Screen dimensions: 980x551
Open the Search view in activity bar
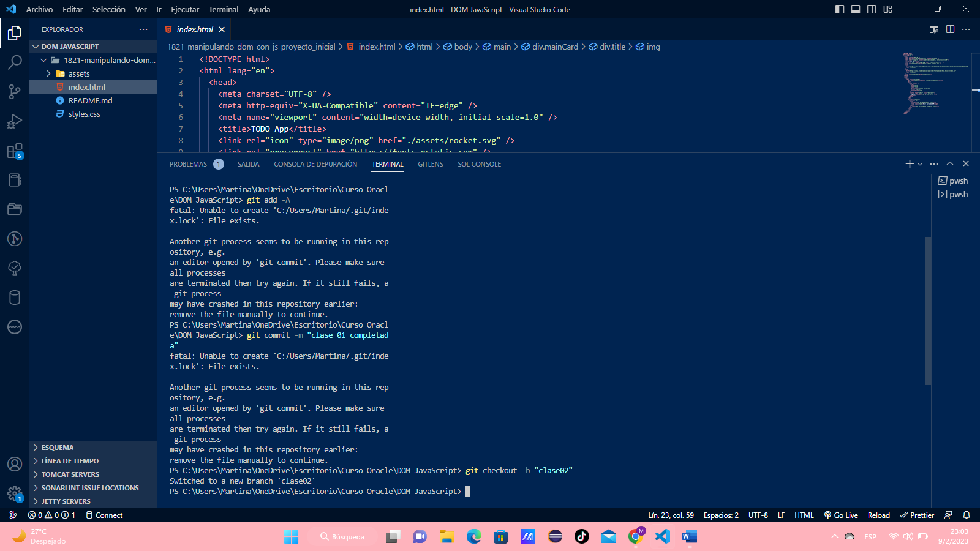(15, 62)
